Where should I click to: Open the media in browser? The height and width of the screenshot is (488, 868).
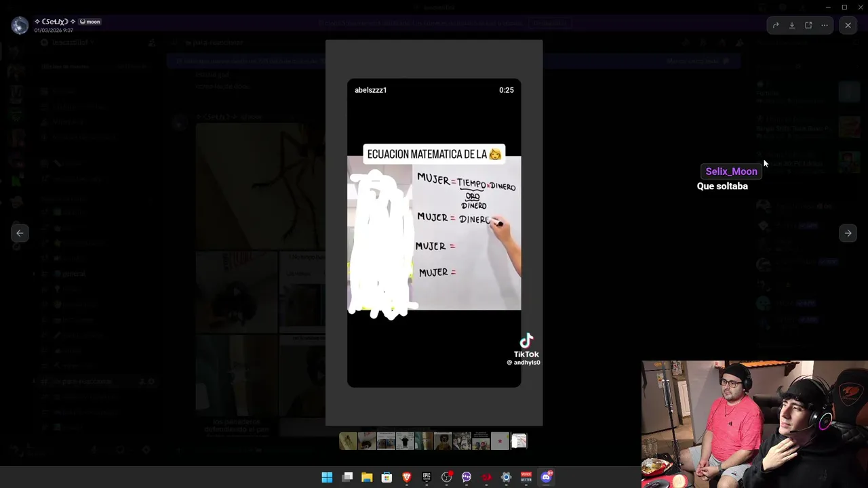808,26
